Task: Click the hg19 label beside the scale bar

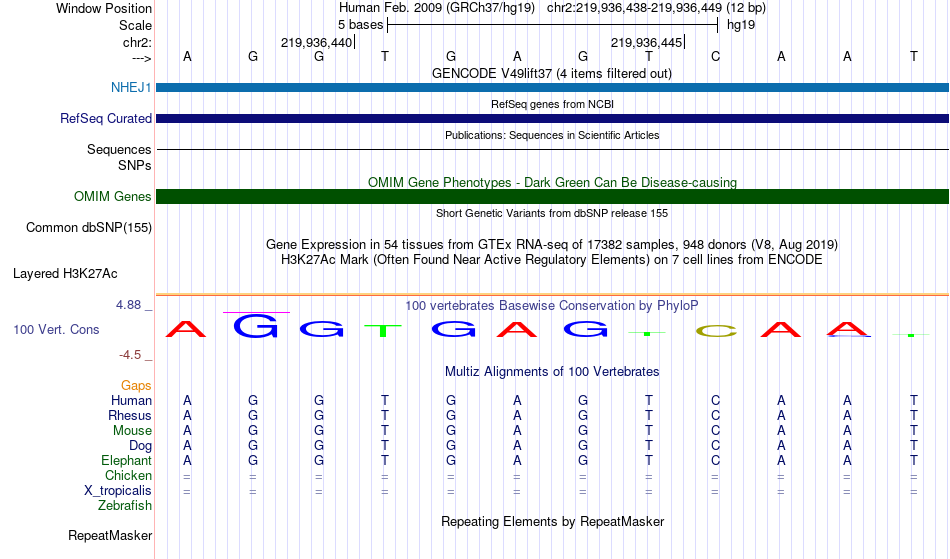Action: pyautogui.click(x=741, y=25)
